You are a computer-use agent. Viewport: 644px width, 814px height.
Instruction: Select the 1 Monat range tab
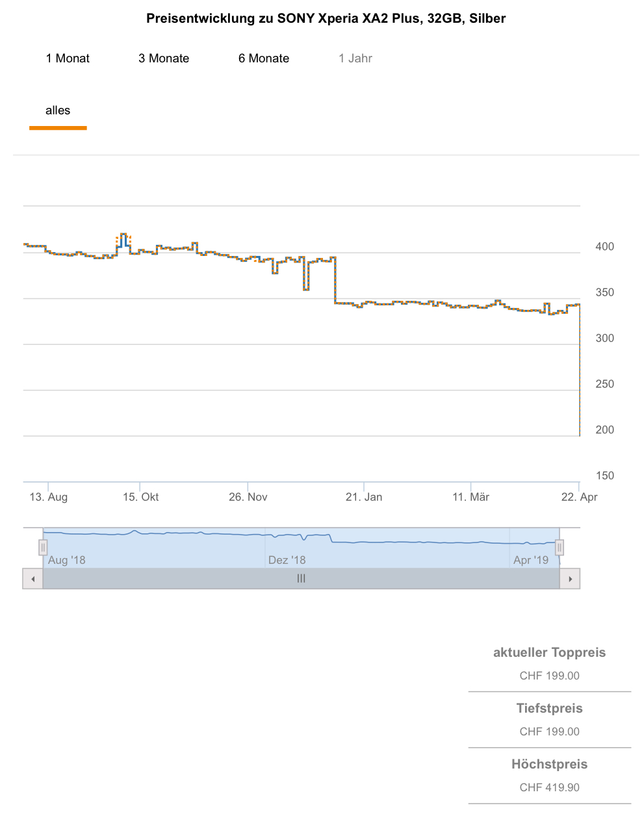pyautogui.click(x=68, y=58)
